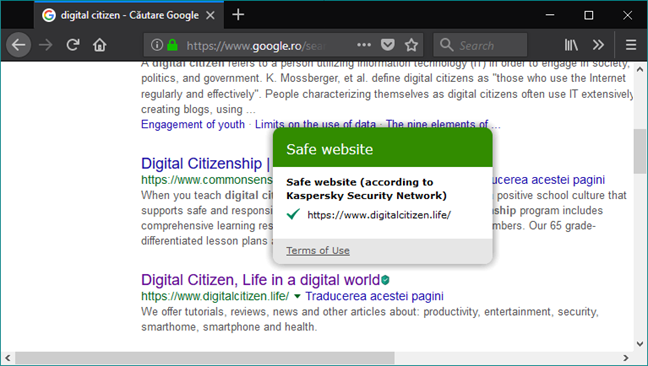This screenshot has width=648, height=366.
Task: Click the green secure connection padlock
Action: (172, 45)
